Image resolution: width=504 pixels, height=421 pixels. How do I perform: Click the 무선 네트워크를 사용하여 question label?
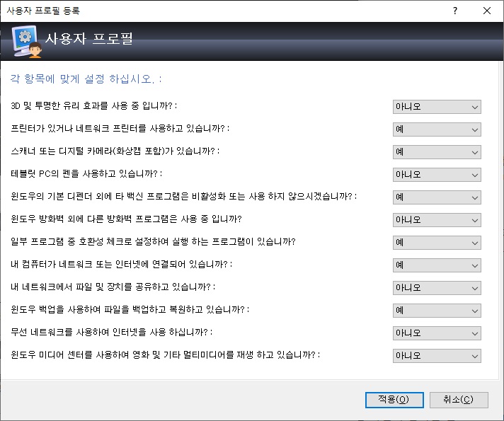click(112, 332)
